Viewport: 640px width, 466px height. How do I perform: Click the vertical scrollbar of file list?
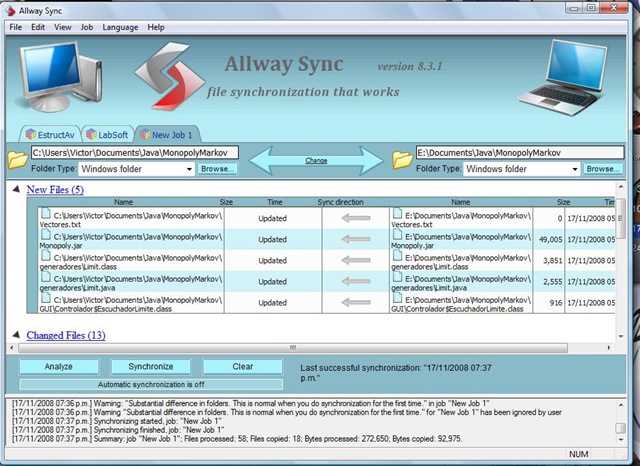click(x=621, y=219)
